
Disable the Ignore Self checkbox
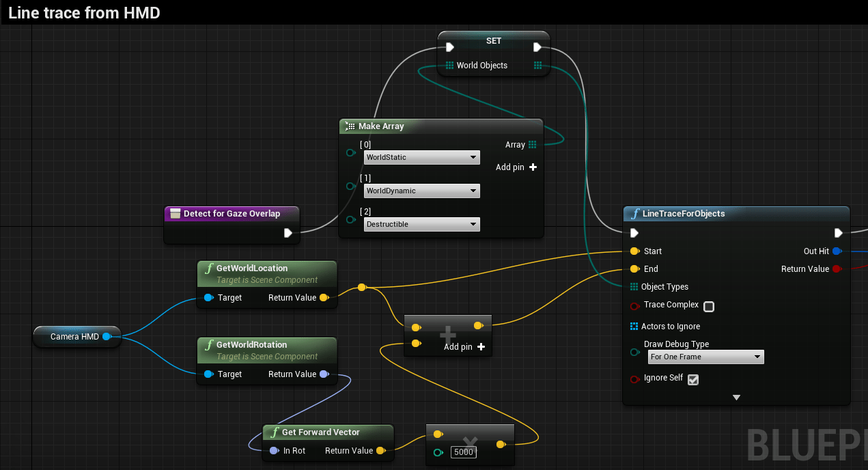point(693,379)
